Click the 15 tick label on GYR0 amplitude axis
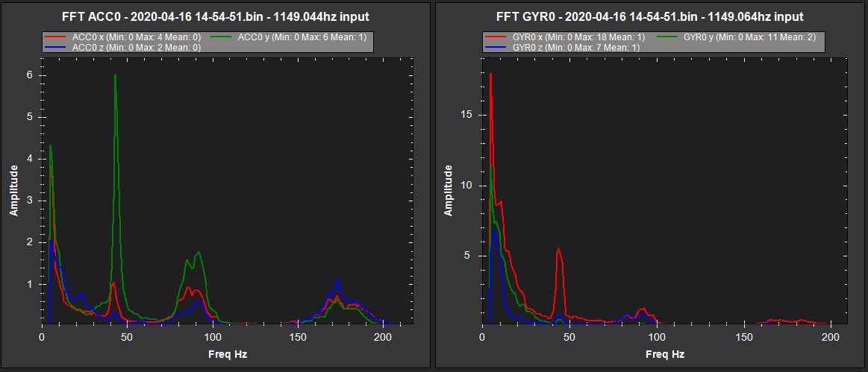The image size is (868, 372). 466,114
